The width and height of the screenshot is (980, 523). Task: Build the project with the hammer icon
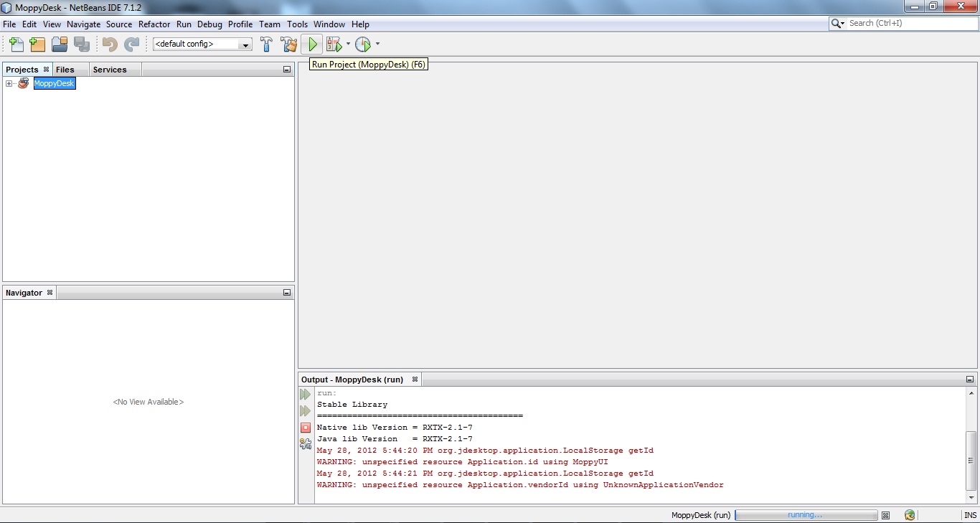(266, 44)
